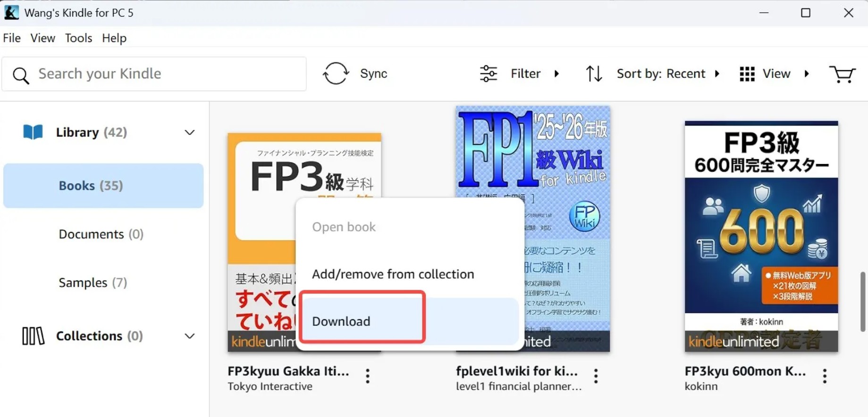Click the Filter label
Screen dimensions: 868x417
tap(525, 74)
